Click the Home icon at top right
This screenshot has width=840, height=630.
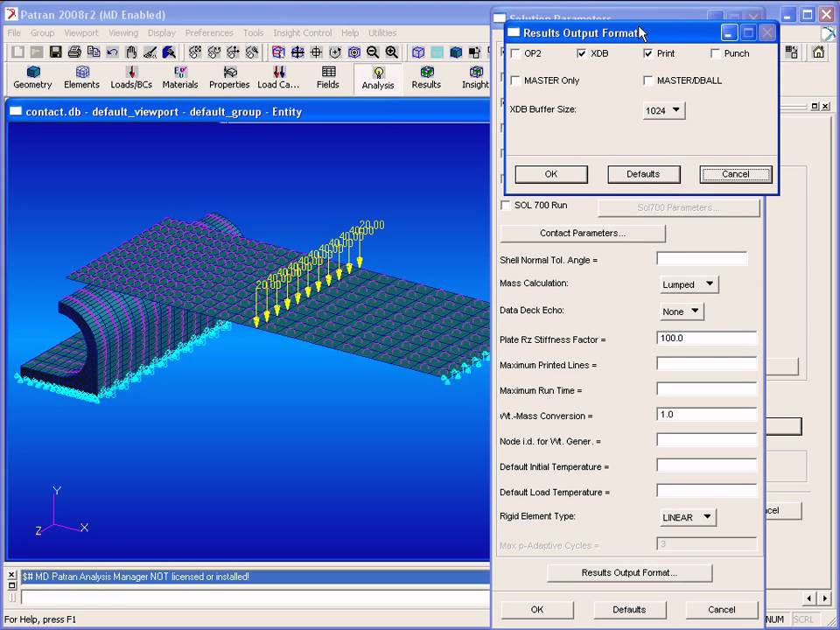tap(818, 52)
